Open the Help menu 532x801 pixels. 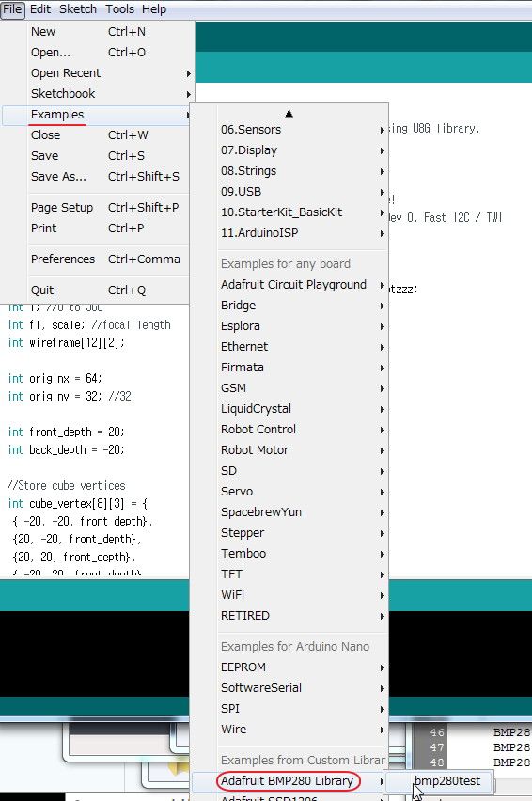pyautogui.click(x=153, y=9)
